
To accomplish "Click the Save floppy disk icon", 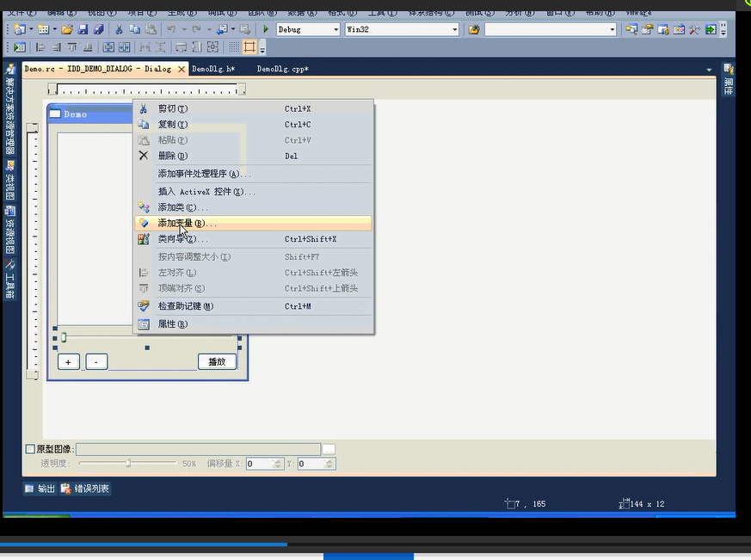I will 83,30.
